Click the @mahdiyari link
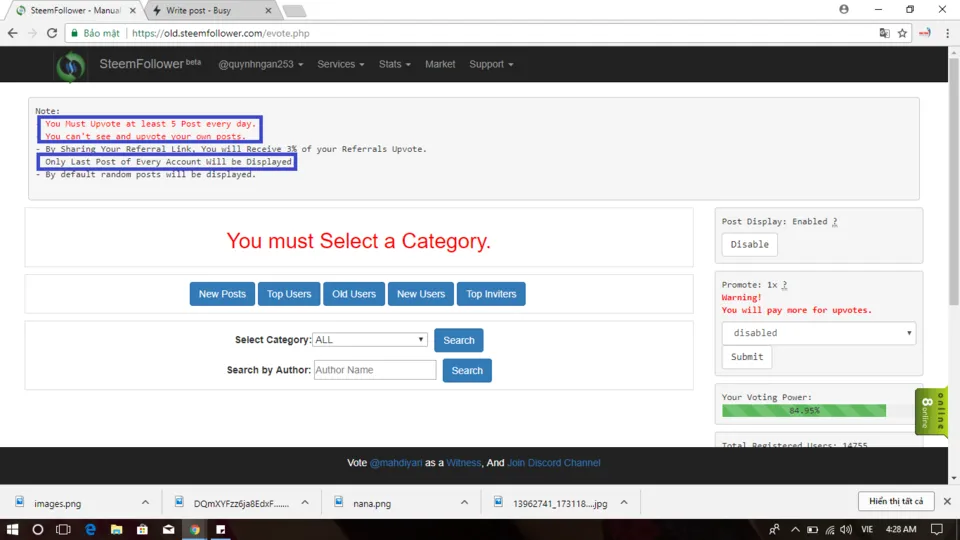 [396, 463]
